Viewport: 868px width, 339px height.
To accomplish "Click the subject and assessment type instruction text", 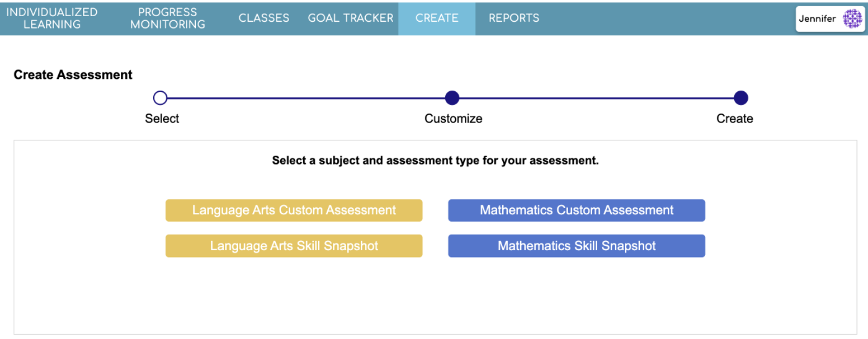I will tap(435, 161).
